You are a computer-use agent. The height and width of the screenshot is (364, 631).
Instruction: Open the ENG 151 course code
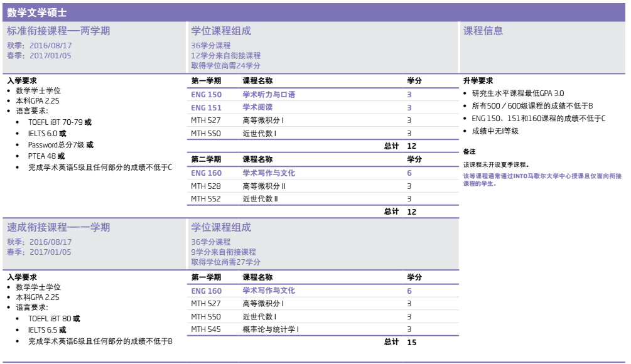206,108
